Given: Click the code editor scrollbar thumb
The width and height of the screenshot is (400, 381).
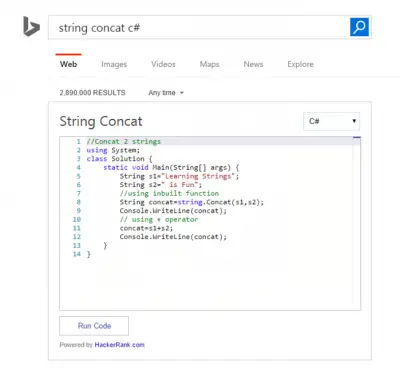Looking at the screenshot, I should [x=357, y=137].
